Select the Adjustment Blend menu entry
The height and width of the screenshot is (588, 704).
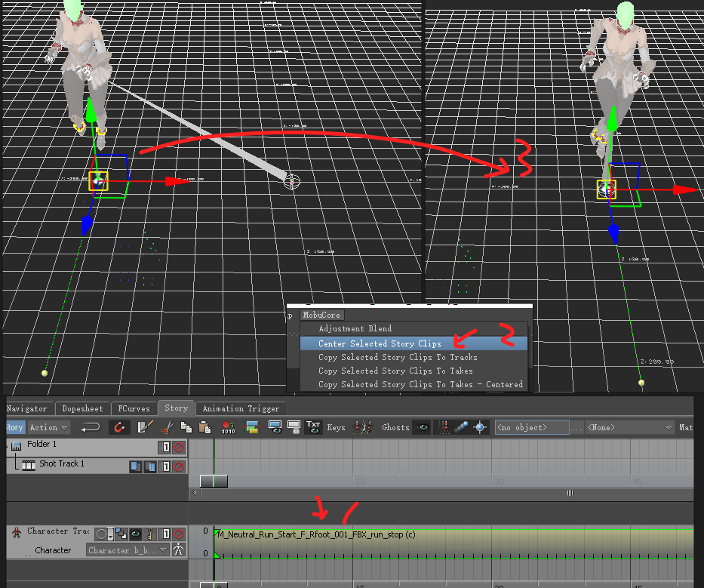(355, 329)
